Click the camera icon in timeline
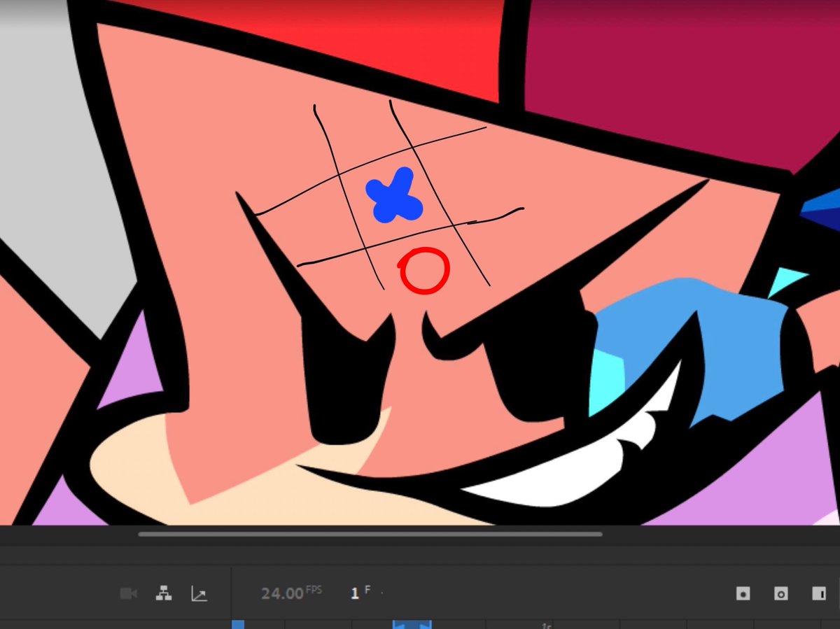Image resolution: width=840 pixels, height=629 pixels. (x=128, y=594)
